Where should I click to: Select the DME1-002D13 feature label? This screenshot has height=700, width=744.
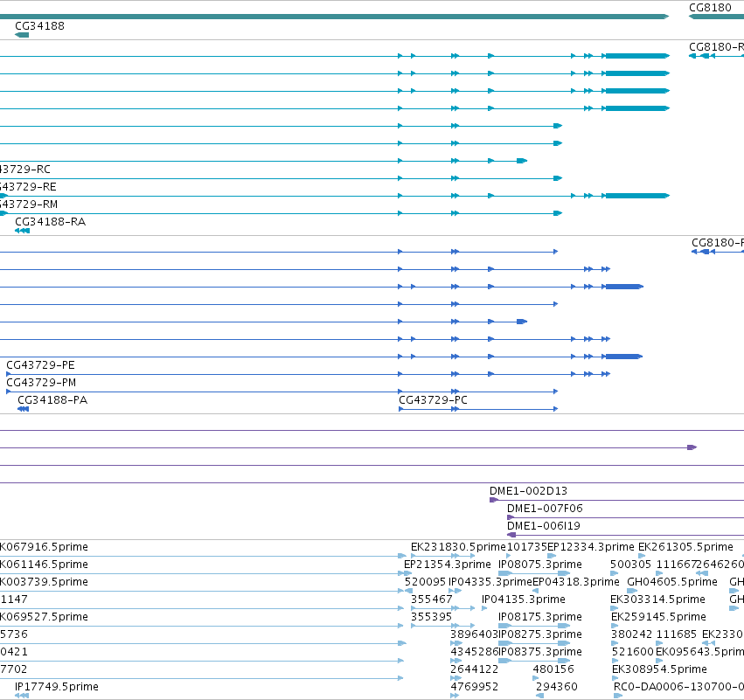[x=528, y=491]
